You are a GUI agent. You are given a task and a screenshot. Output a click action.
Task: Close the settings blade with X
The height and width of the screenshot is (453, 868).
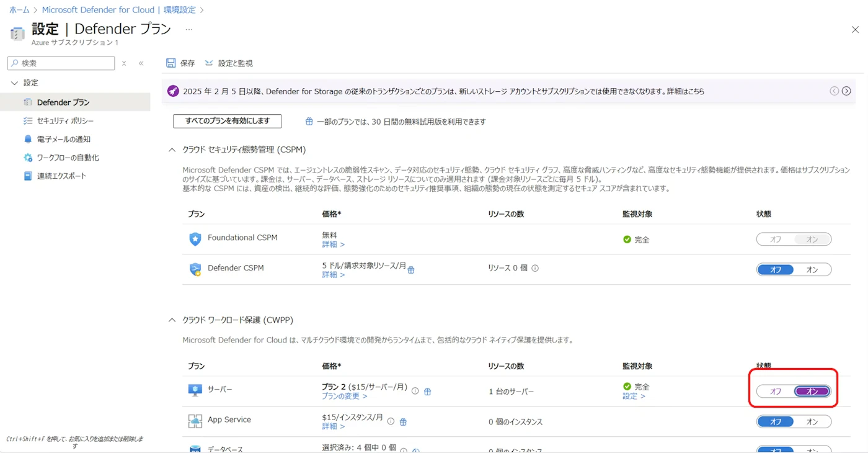click(855, 29)
